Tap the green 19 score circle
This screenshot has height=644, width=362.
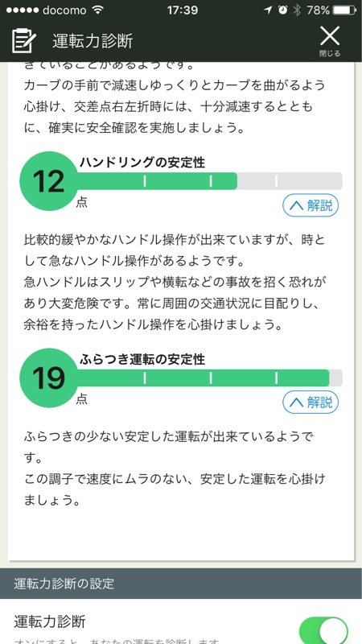[x=49, y=378]
